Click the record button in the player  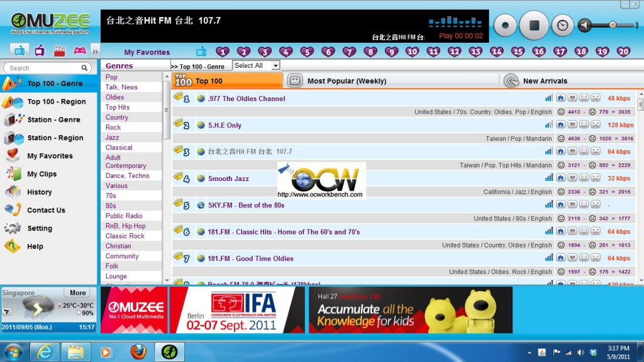click(x=505, y=25)
